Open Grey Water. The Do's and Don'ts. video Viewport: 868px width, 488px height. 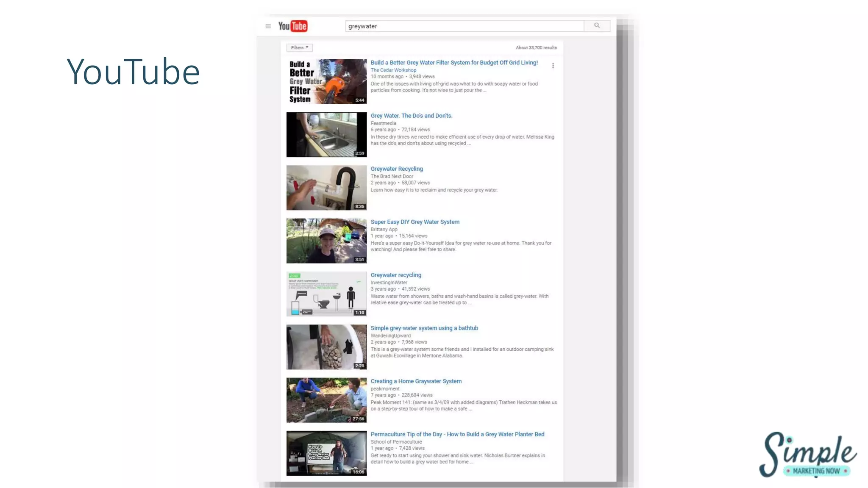[x=412, y=116]
